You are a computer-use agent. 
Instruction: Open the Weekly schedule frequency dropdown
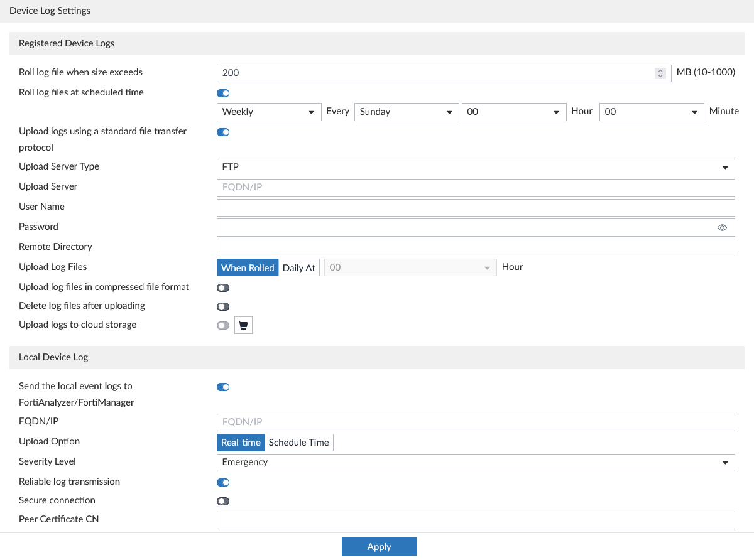269,112
